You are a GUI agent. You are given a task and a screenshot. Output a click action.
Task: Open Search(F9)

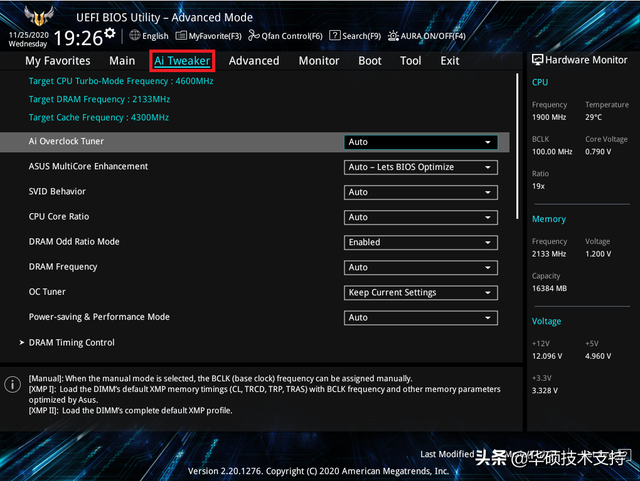click(355, 36)
